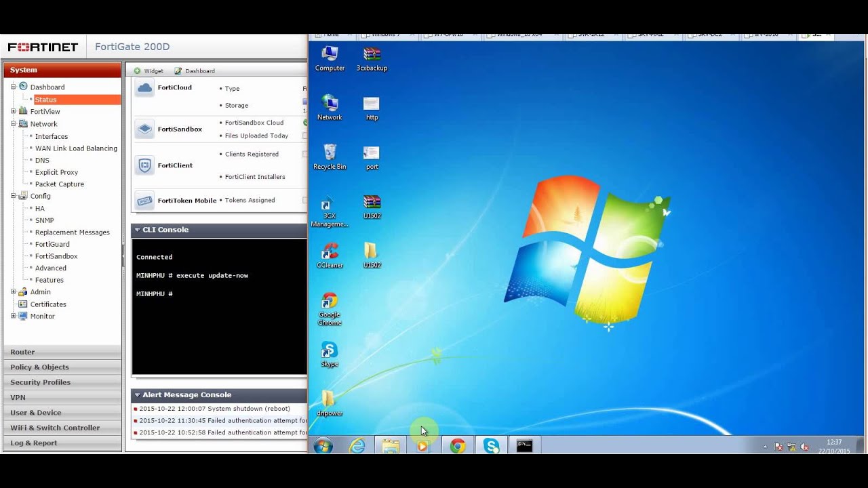Select the http file on desktop
This screenshot has width=868, height=488.
pyautogui.click(x=372, y=108)
